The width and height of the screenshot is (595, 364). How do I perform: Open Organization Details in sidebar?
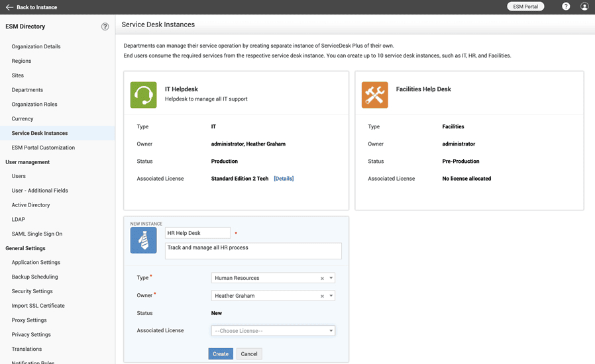coord(36,46)
